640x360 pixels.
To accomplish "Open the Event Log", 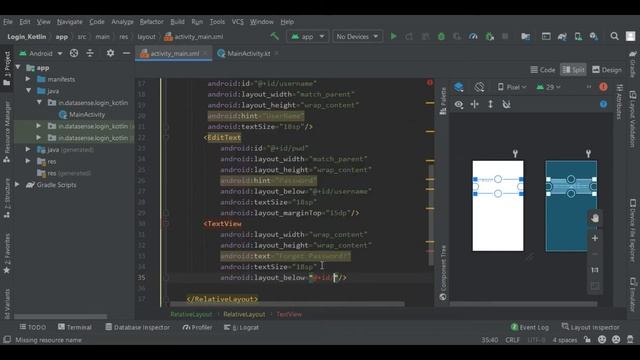I will pyautogui.click(x=530, y=327).
